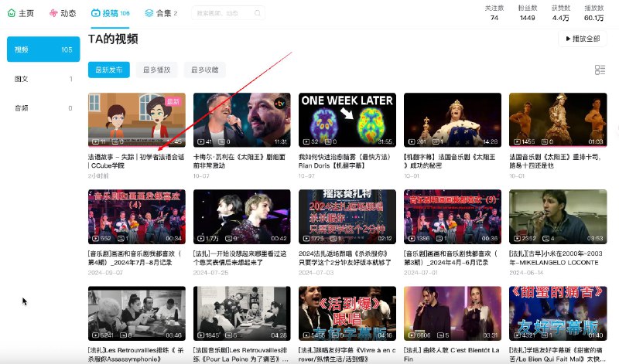Image resolution: width=619 pixels, height=364 pixels.
Task: Sort videos by 最多收藏
Action: point(204,70)
